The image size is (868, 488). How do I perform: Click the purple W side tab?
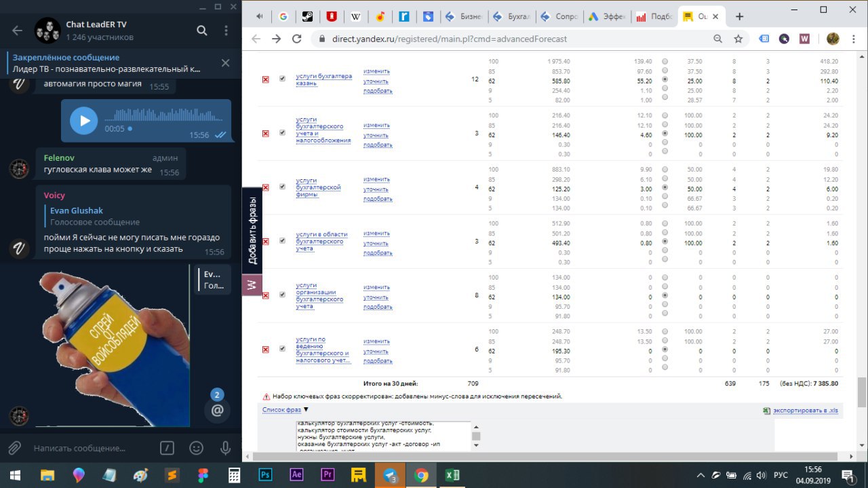pos(252,285)
